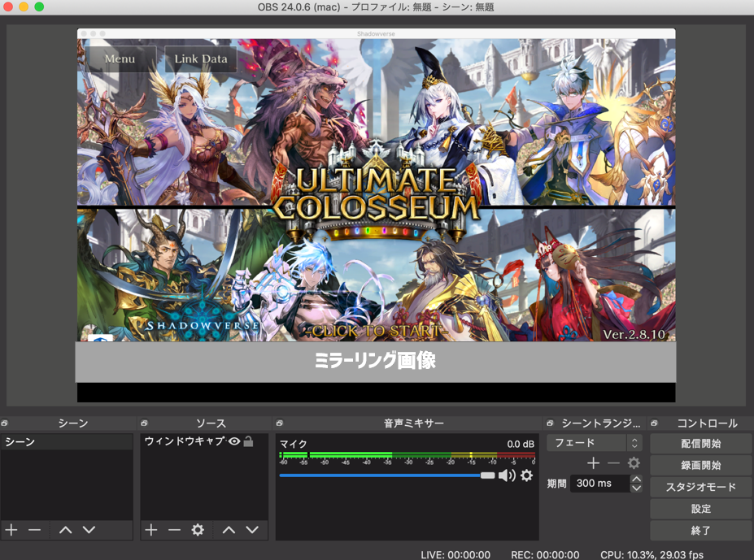Start streaming with 配信開始 button
Image resolution: width=754 pixels, height=560 pixels.
point(700,443)
